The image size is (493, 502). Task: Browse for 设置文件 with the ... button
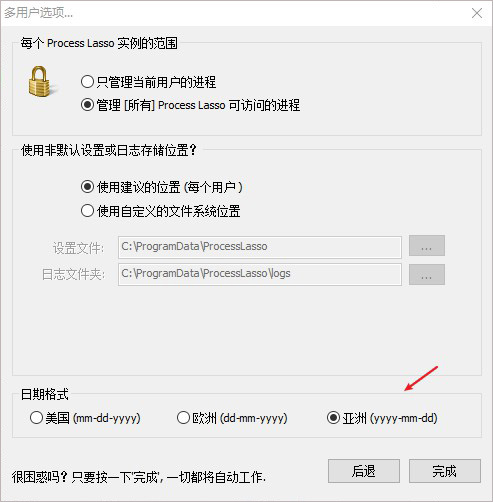427,246
